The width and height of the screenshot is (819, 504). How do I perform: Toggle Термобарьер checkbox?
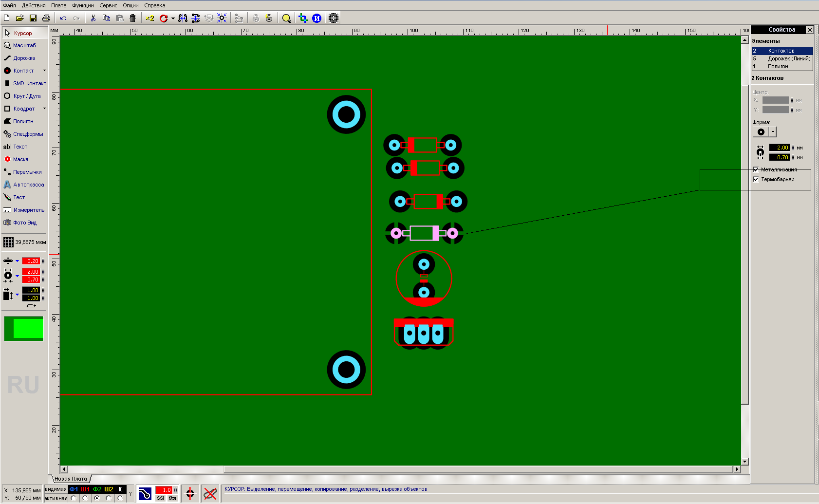pos(756,179)
